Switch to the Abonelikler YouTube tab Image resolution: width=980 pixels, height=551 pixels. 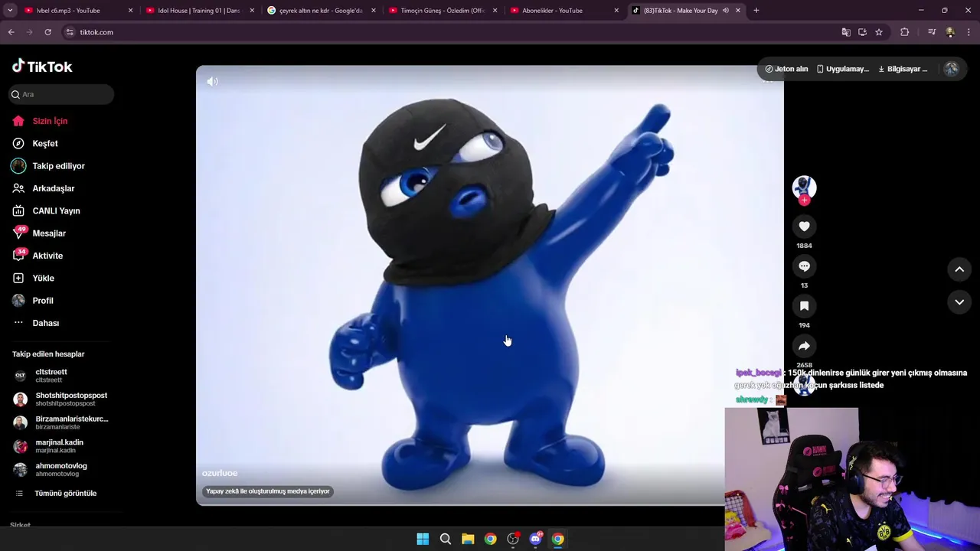(563, 11)
